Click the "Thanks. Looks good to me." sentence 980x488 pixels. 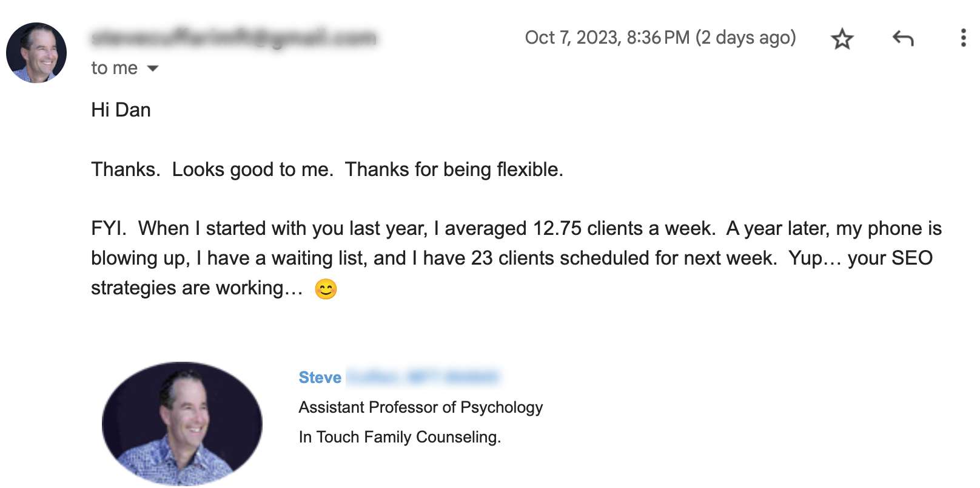(x=212, y=169)
